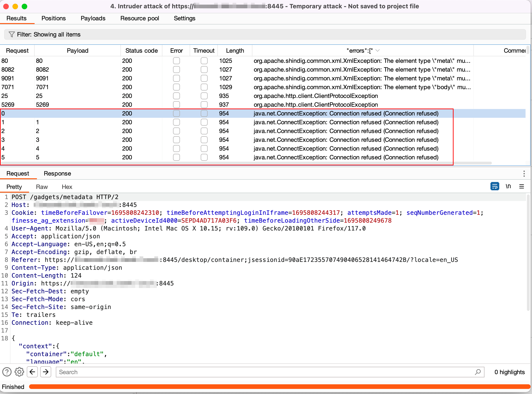Click the Finished attack progress bar
532x394 pixels.
tap(280, 387)
